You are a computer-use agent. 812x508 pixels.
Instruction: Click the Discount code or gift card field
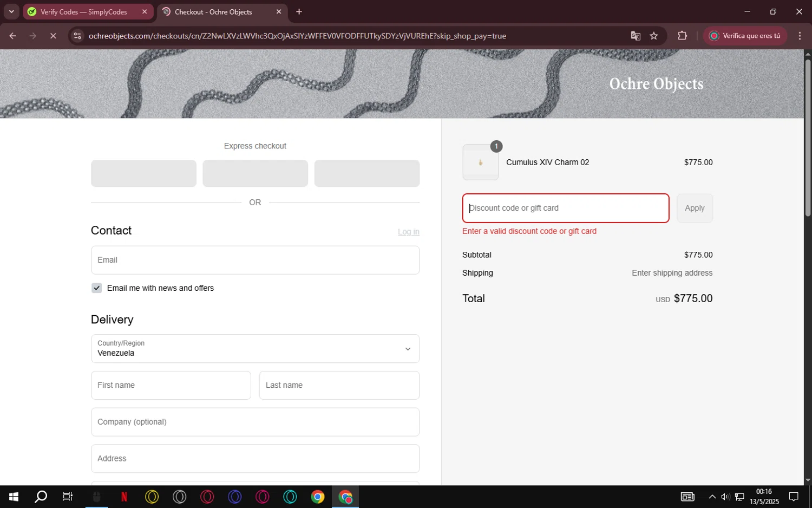566,208
